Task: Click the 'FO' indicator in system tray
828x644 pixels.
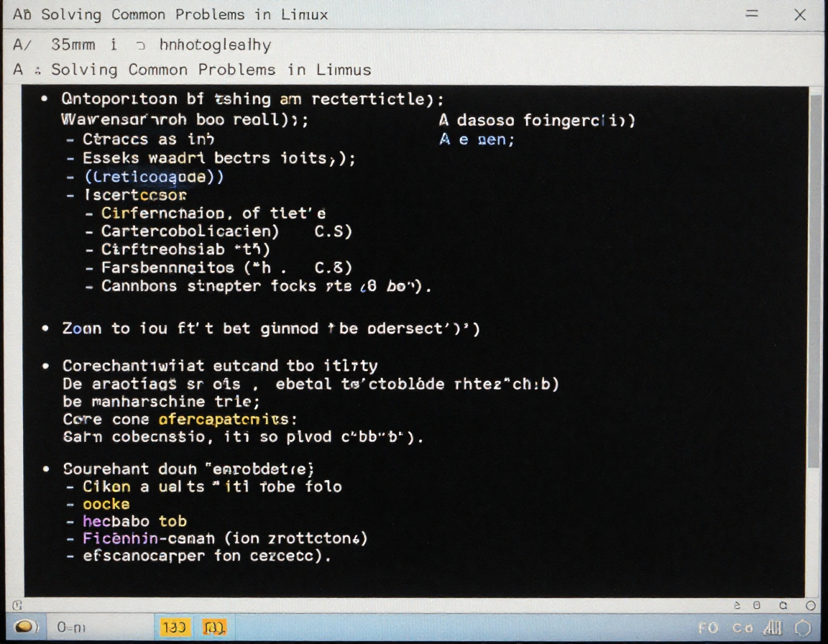Action: (x=709, y=627)
